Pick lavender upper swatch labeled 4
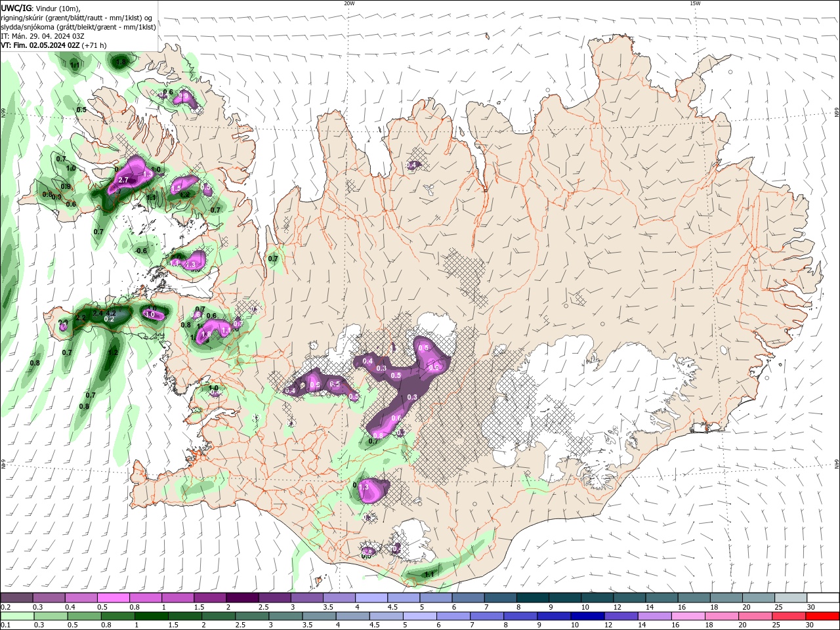 371,598
